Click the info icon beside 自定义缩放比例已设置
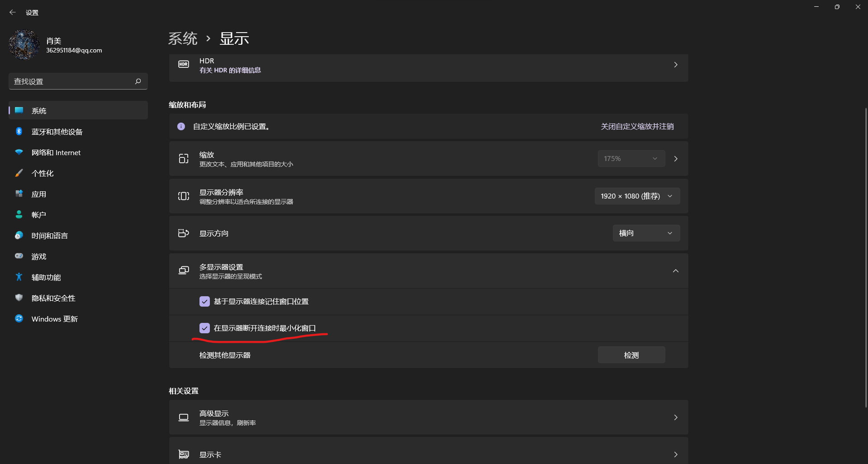 tap(181, 126)
